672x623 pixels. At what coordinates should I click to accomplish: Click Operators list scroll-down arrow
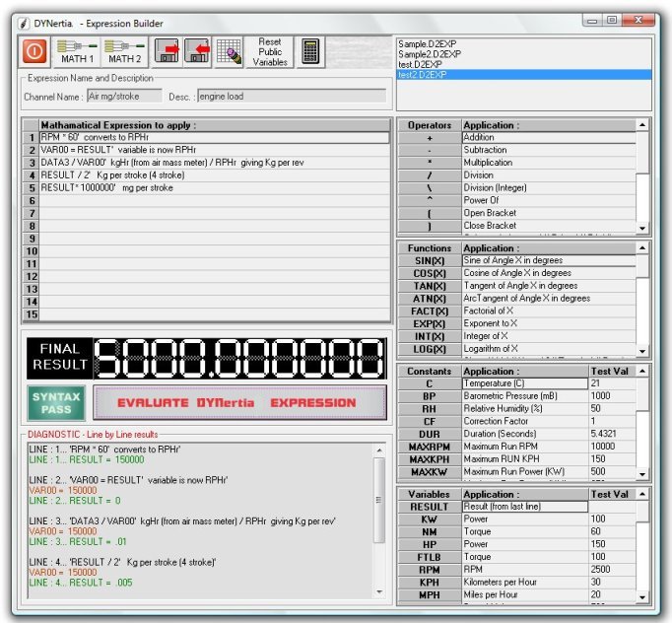(642, 228)
